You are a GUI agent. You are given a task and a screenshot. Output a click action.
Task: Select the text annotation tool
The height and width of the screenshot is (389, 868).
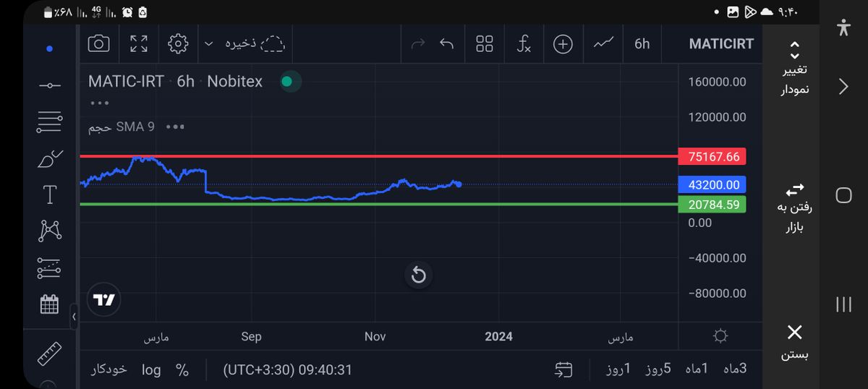[x=49, y=194]
